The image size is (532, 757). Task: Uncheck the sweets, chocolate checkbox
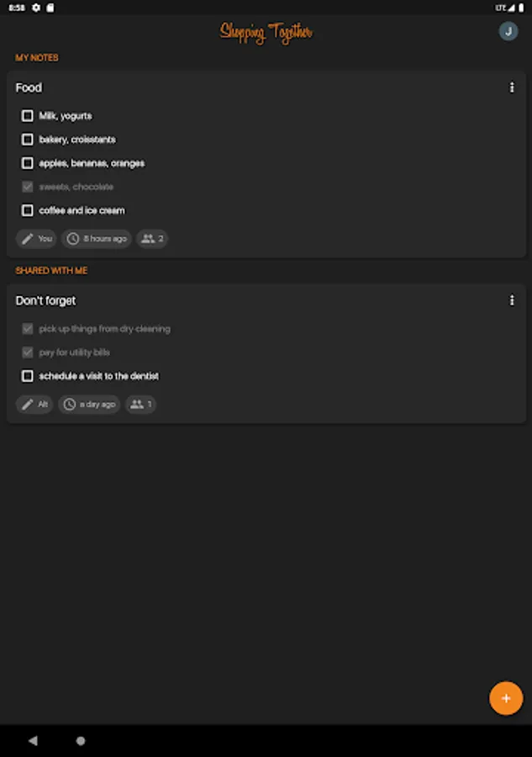[x=28, y=187]
